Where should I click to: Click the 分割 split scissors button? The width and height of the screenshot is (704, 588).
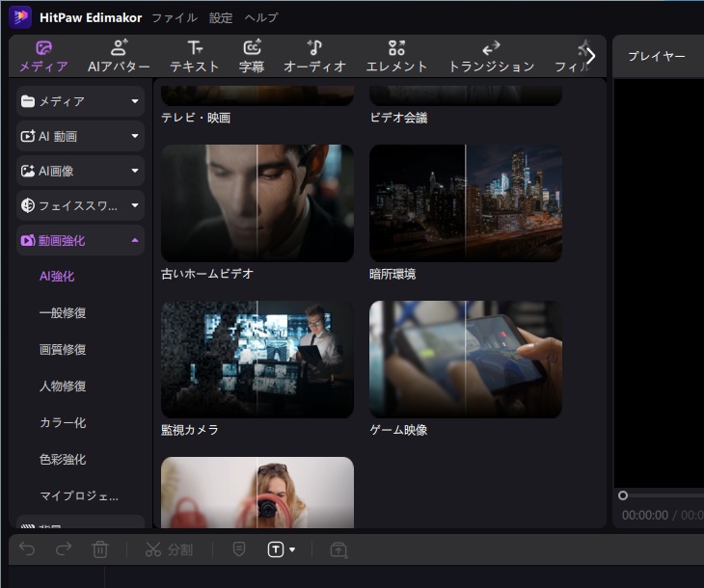click(169, 549)
